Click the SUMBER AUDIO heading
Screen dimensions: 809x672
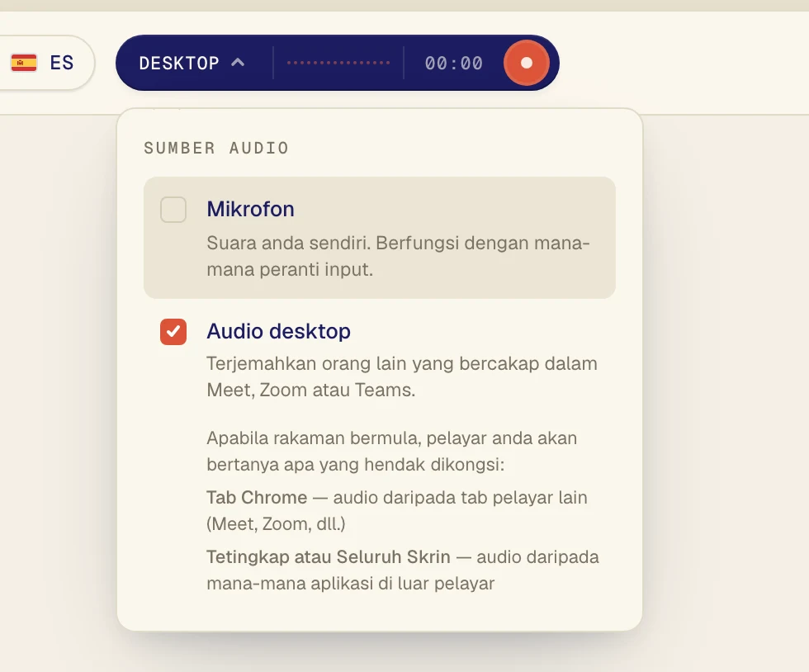pyautogui.click(x=216, y=148)
